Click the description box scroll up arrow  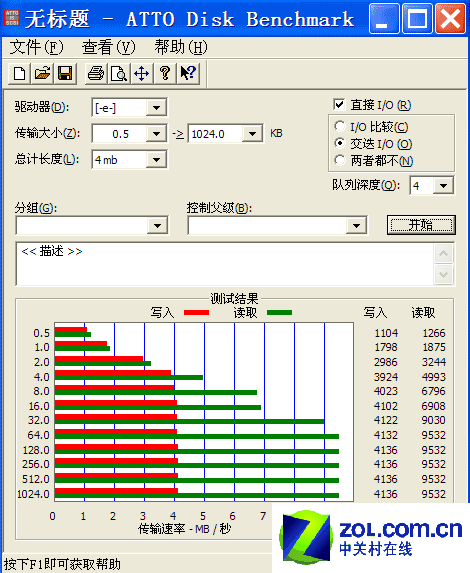444,254
